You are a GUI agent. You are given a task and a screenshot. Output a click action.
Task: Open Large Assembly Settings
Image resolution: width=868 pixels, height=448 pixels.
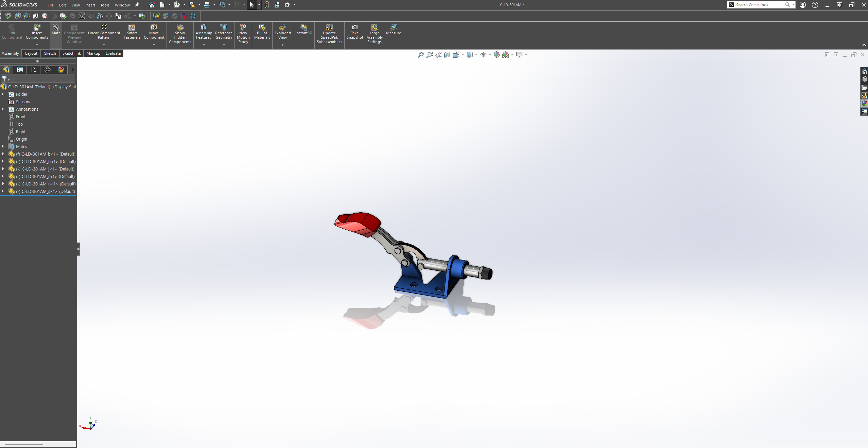pos(374,28)
